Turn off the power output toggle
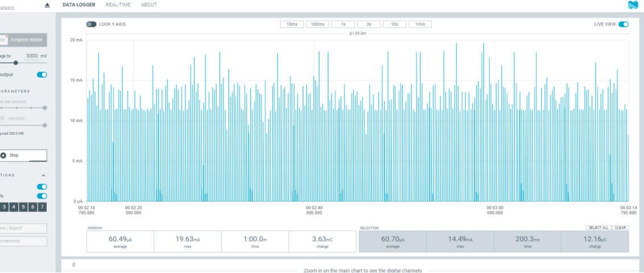 click(x=42, y=75)
